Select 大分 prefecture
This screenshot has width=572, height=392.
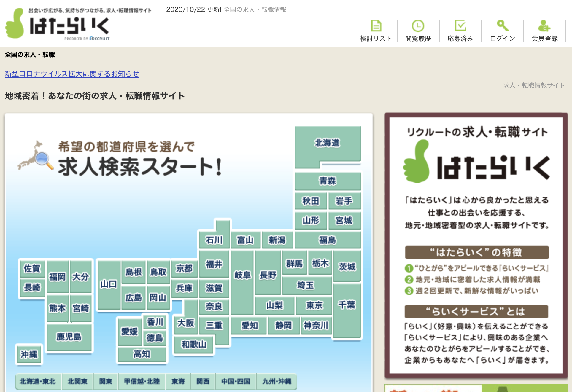(81, 277)
